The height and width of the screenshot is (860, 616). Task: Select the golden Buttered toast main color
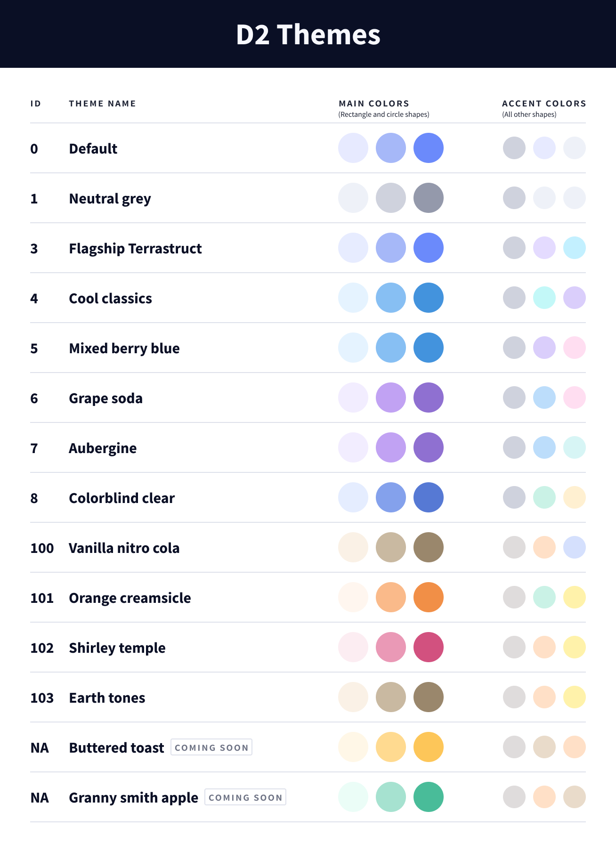click(x=428, y=747)
